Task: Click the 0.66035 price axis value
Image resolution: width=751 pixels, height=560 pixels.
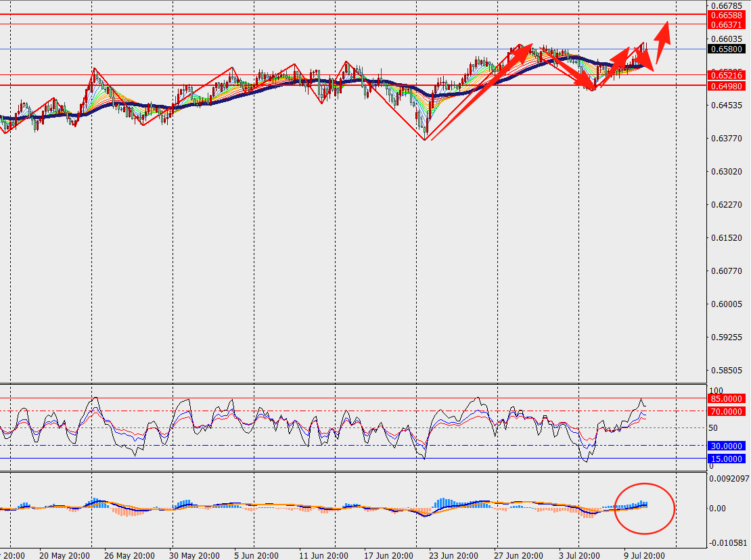Action: click(727, 39)
